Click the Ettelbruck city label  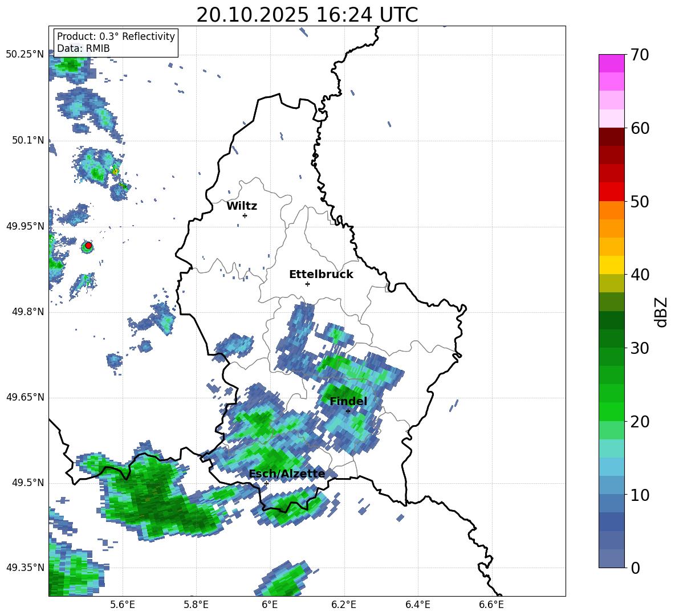coord(321,275)
